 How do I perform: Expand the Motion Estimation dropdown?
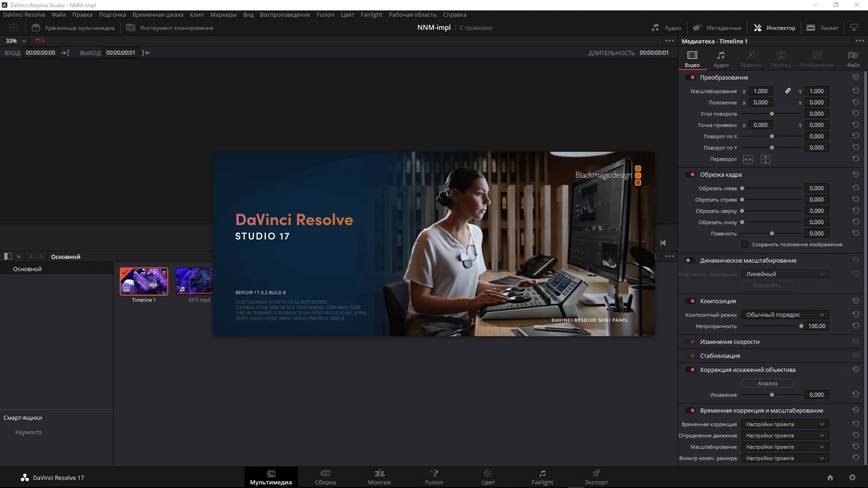785,436
